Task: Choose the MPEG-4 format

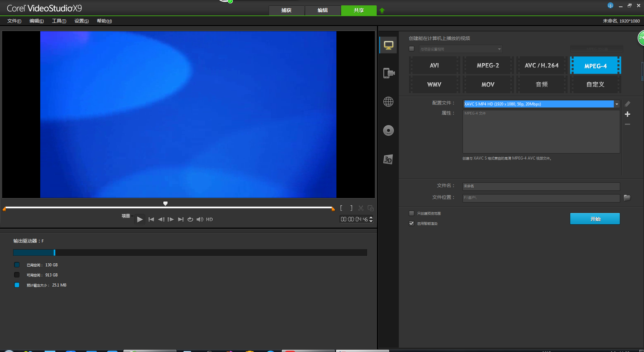Action: (x=596, y=65)
